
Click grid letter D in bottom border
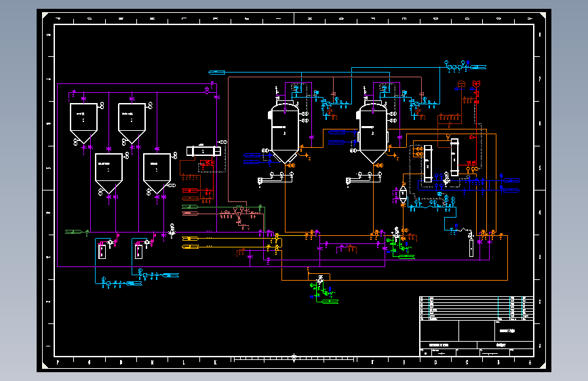435,362
